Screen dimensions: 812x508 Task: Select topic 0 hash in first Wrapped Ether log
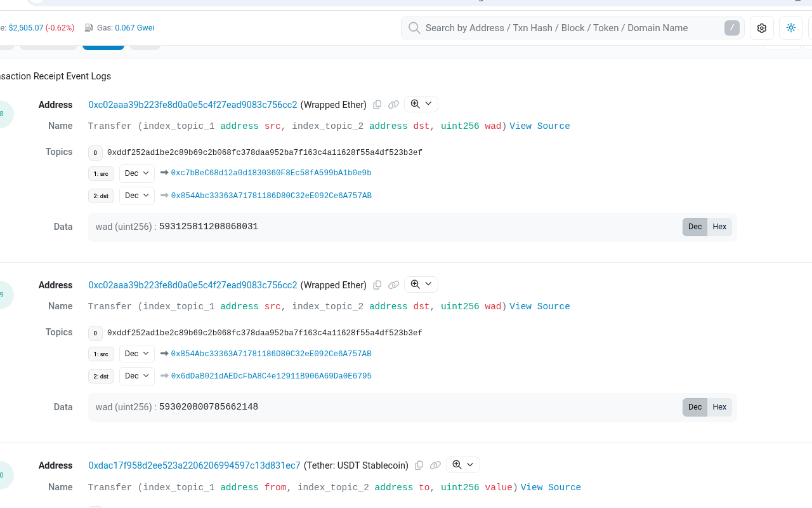(265, 153)
